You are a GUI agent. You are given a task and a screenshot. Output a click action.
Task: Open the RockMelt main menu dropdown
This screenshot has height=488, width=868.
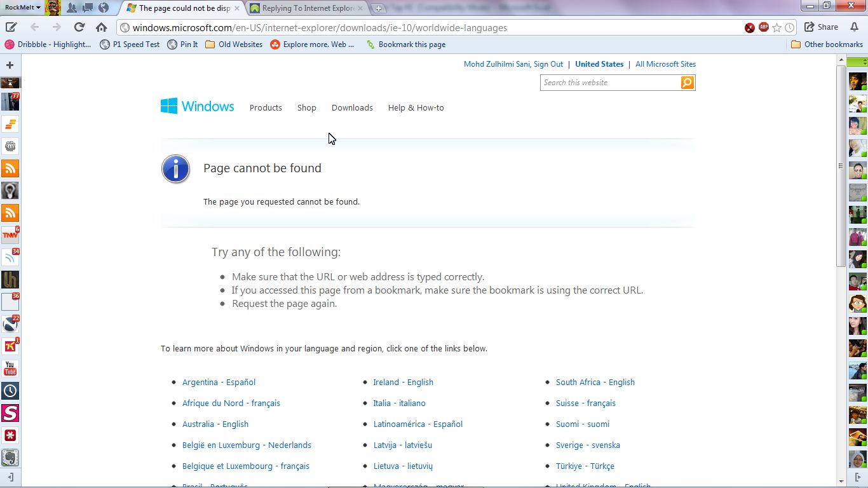(22, 8)
